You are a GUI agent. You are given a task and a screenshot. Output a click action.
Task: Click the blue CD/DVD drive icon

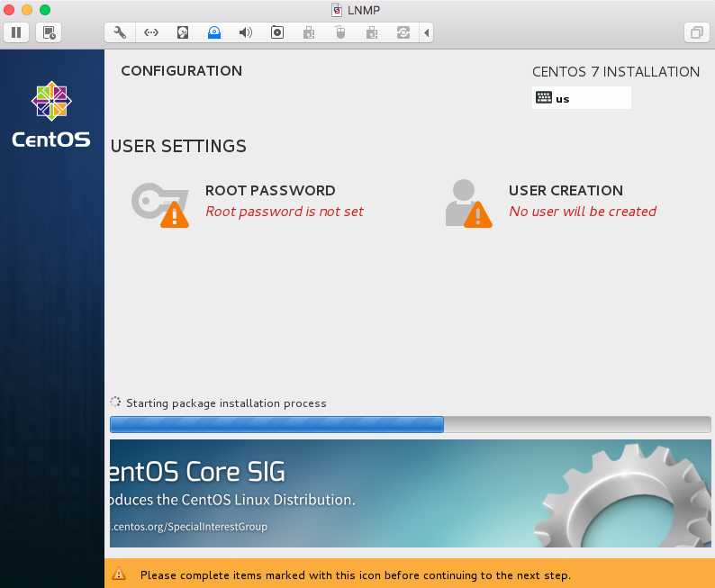point(214,32)
